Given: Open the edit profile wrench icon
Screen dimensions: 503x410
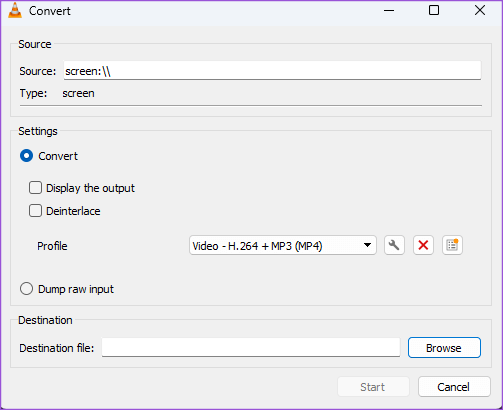Looking at the screenshot, I should [x=394, y=245].
